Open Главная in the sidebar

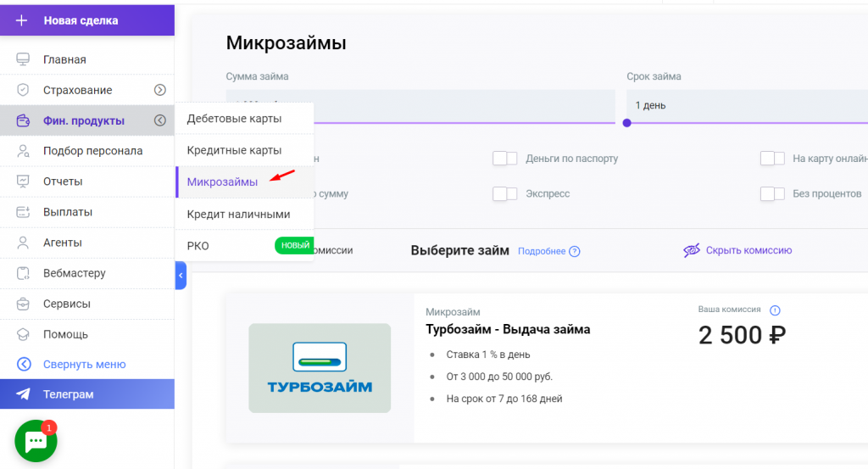[x=87, y=59]
